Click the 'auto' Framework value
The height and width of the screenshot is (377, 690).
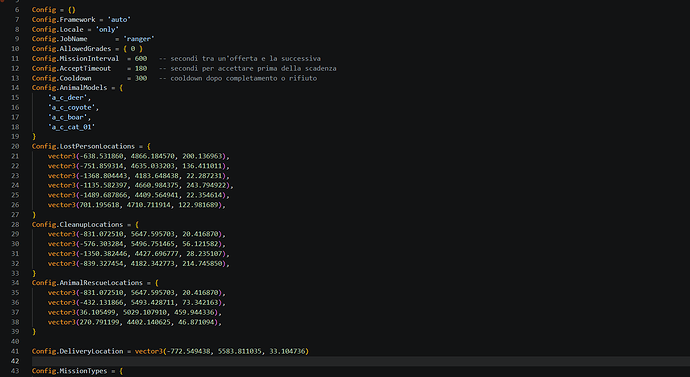click(119, 19)
